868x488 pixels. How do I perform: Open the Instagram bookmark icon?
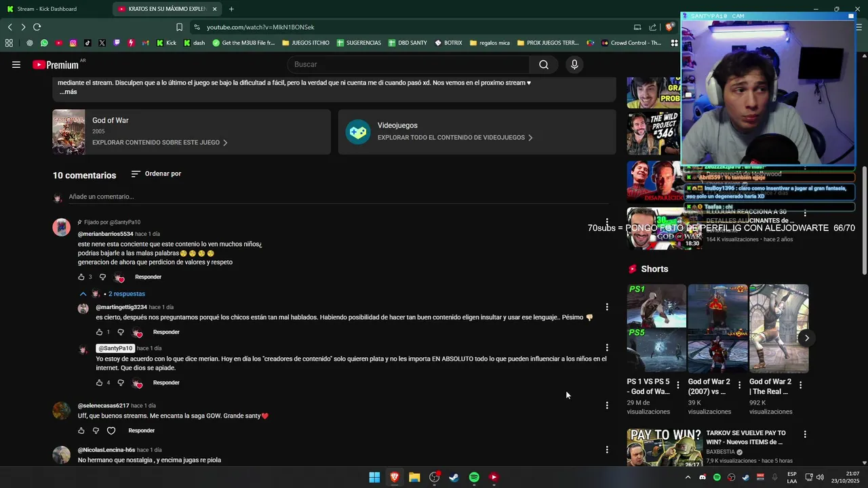pos(73,43)
